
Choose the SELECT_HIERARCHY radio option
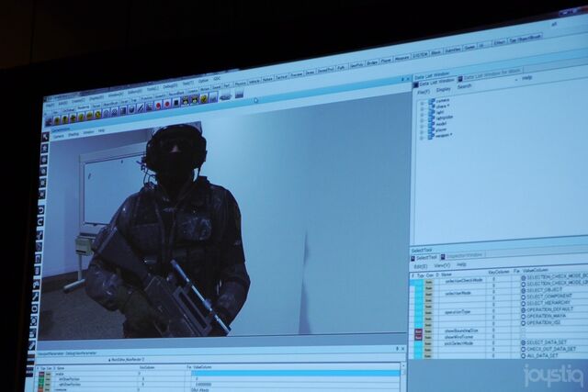point(524,303)
